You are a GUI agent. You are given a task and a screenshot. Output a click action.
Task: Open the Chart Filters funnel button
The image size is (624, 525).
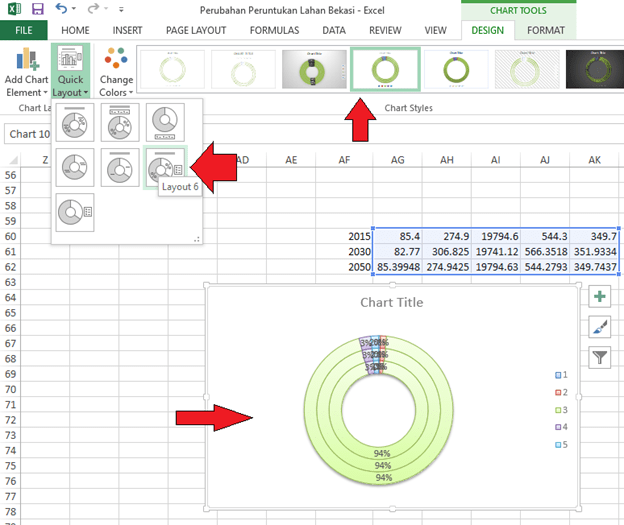[x=599, y=357]
